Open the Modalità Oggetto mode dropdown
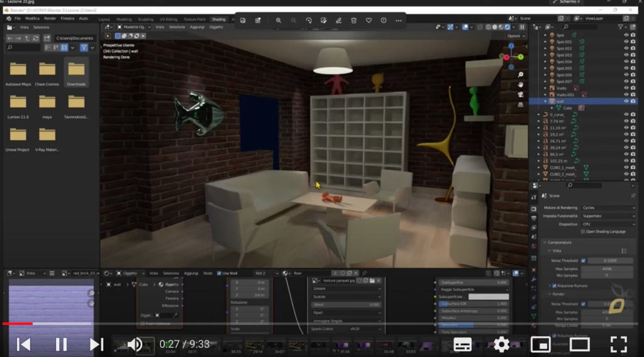 [x=134, y=27]
